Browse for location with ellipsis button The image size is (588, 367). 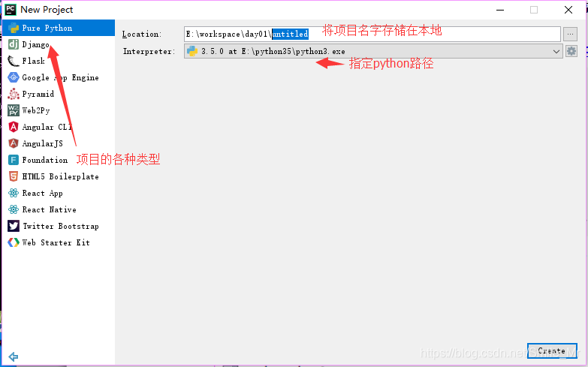point(570,34)
